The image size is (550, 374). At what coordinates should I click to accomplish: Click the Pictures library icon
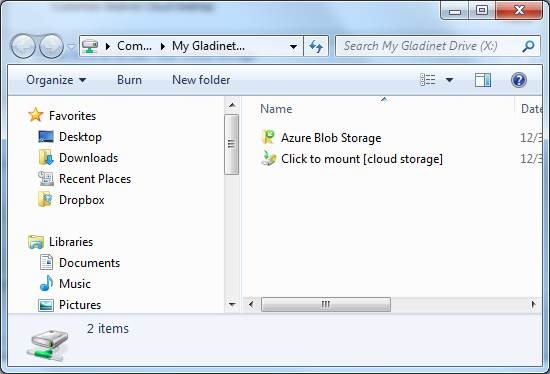[x=46, y=305]
